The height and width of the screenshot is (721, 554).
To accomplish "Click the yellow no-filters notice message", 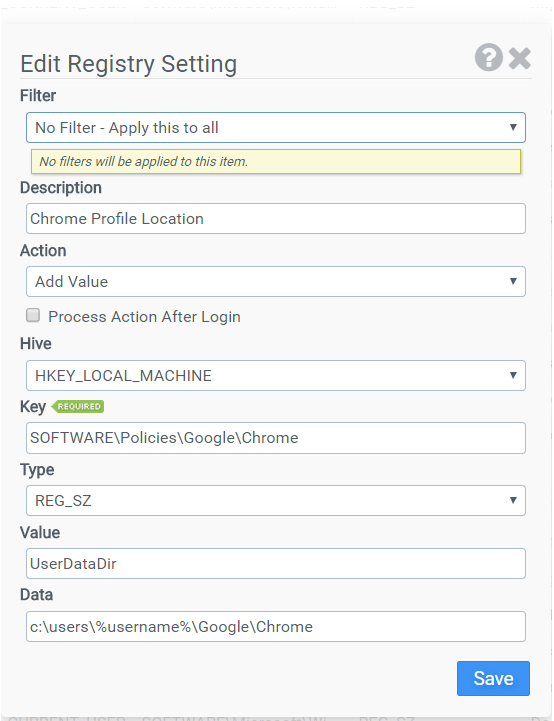I will click(x=275, y=161).
